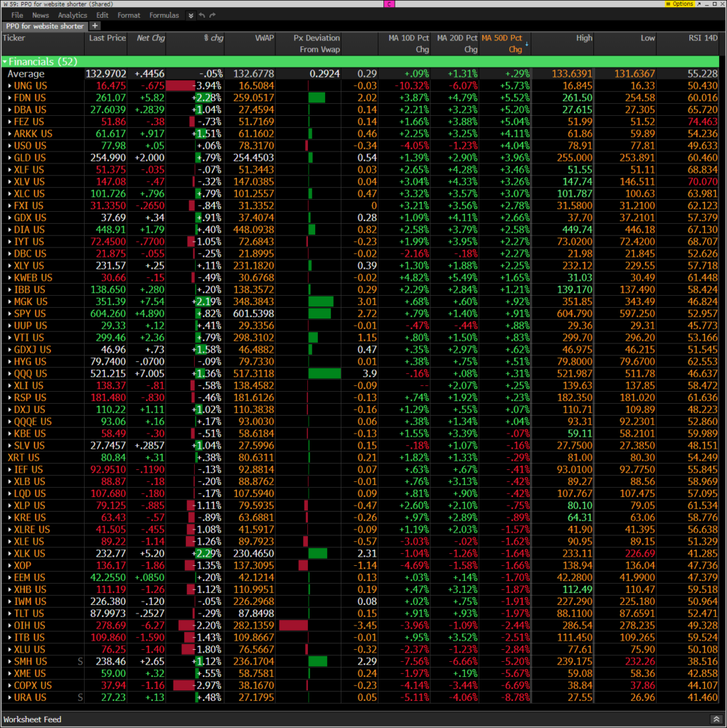Click UNG US % chg red bar cell
Image resolution: width=727 pixels, height=728 pixels.
195,86
